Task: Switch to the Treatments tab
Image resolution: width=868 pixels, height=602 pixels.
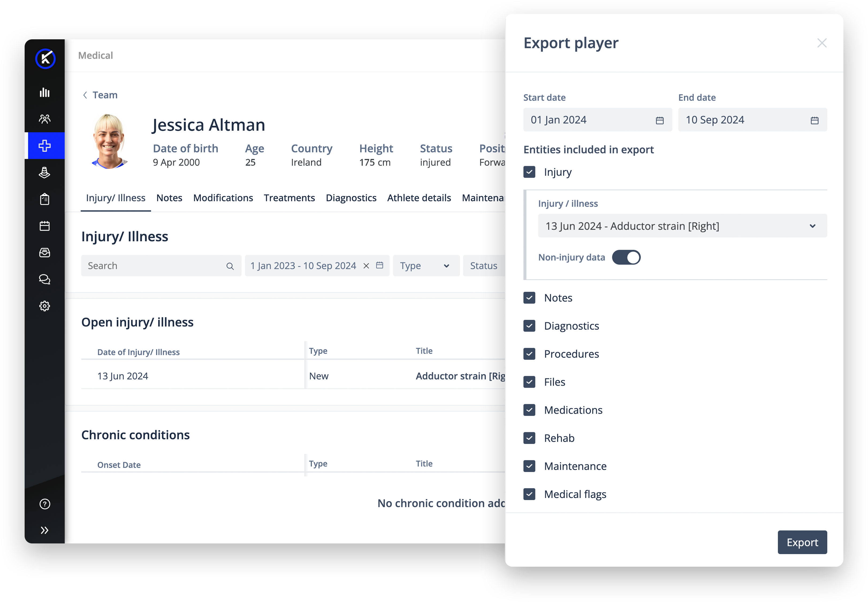Action: (x=289, y=198)
